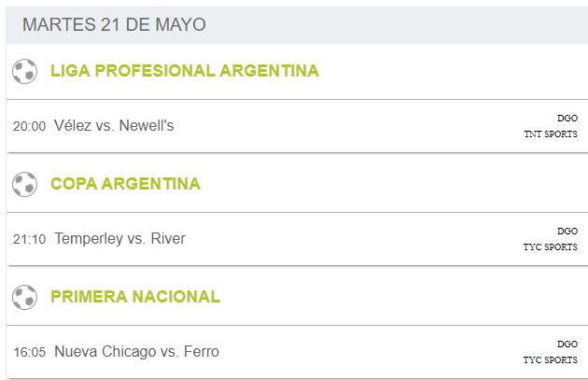Select the Temperley vs. River match
The width and height of the screenshot is (588, 380).
(119, 239)
